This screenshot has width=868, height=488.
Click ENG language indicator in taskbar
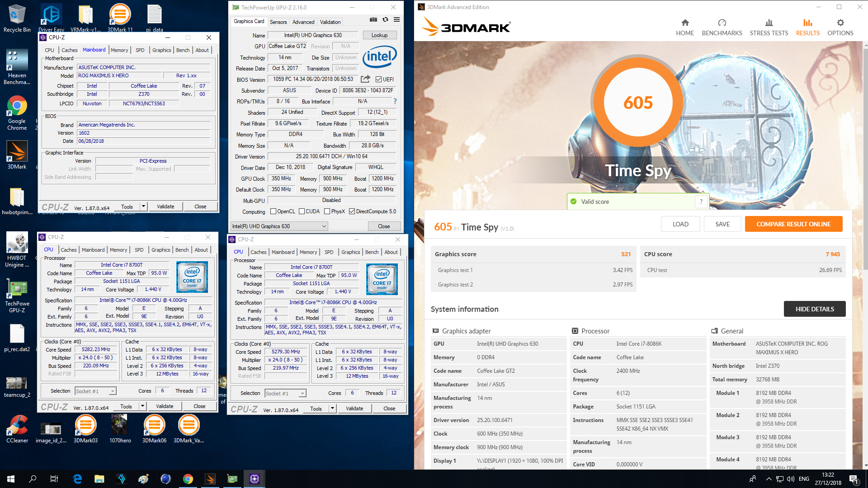[804, 479]
